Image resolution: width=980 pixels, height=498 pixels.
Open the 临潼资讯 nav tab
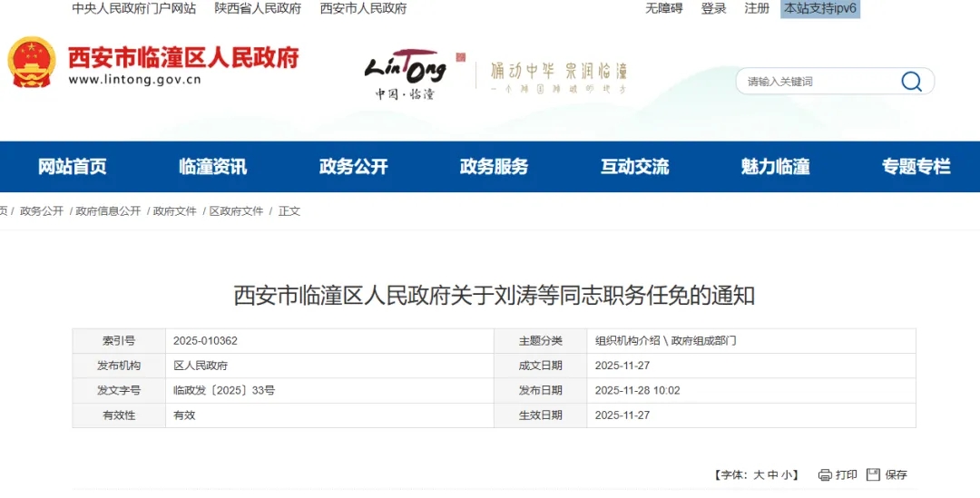[x=213, y=167]
